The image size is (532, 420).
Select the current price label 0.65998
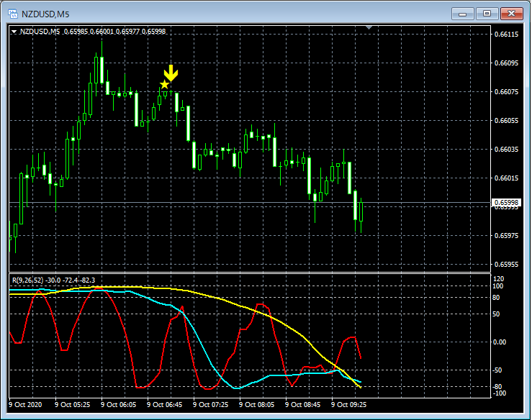[506, 203]
